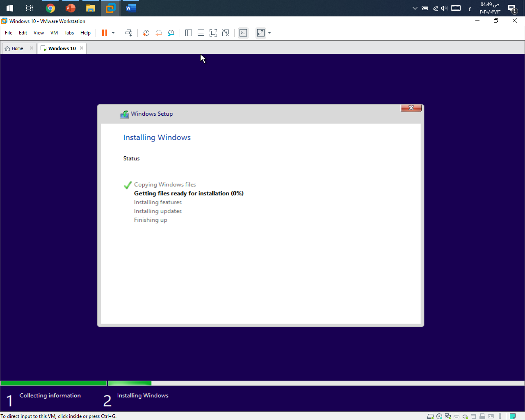The width and height of the screenshot is (525, 420).
Task: Click the taskbar clock showing 04:49
Action: click(x=490, y=8)
